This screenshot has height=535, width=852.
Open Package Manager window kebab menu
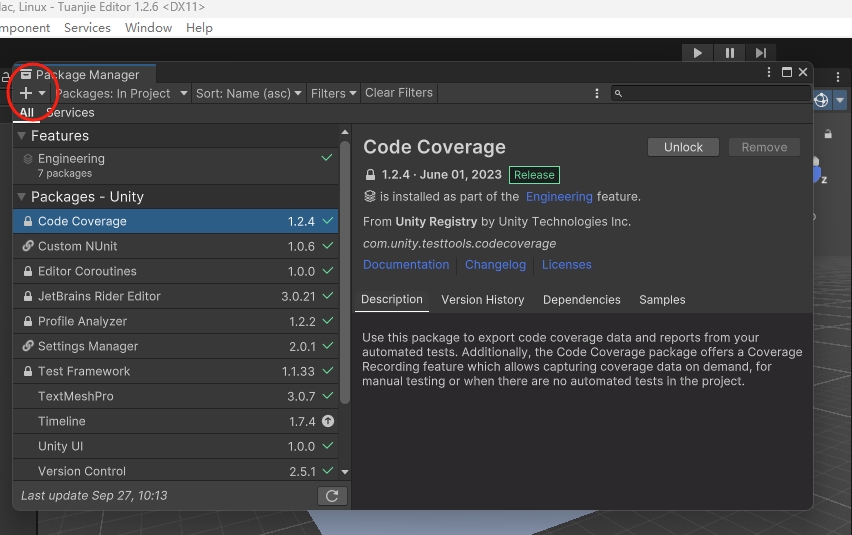coord(768,72)
